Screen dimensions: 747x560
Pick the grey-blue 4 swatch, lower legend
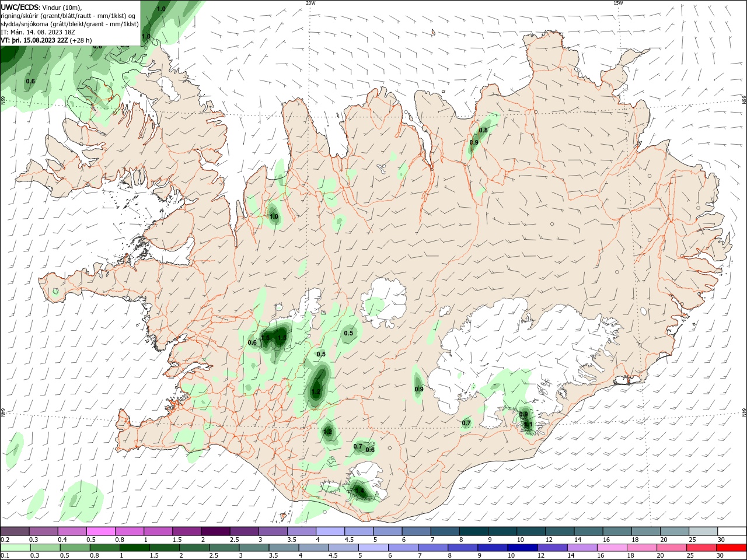tap(313, 548)
